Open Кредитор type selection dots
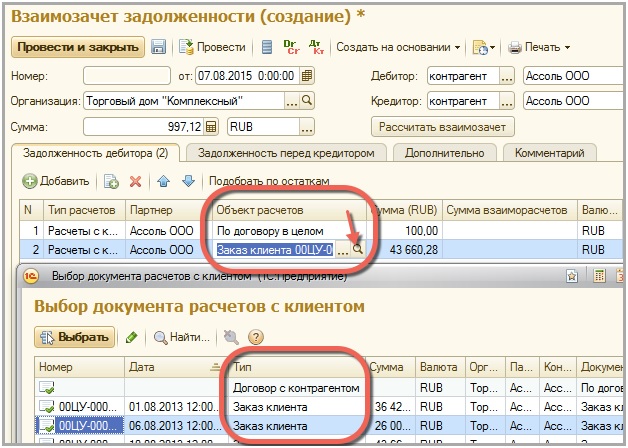The height and width of the screenshot is (448, 628). coord(507,101)
